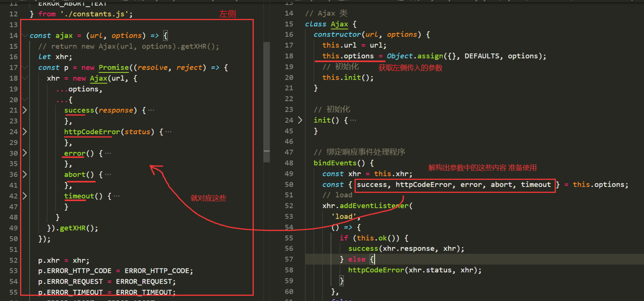644x301 pixels.
Task: Expand the folded error() method
Action: tap(24, 153)
